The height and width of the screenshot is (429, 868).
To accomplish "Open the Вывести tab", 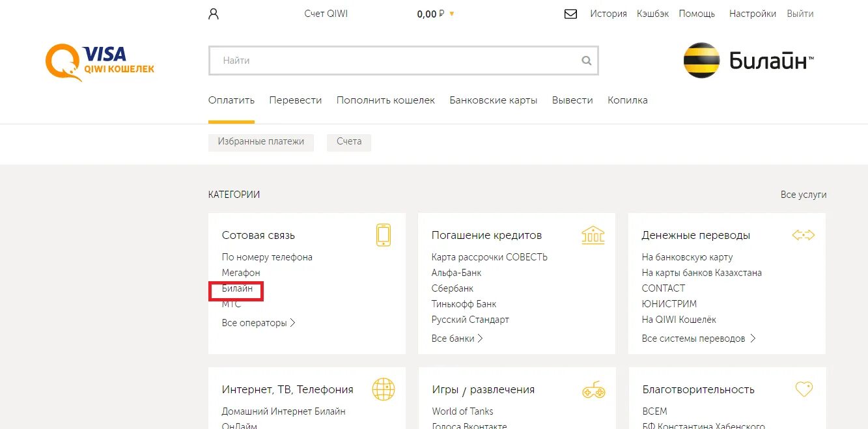I will point(572,100).
